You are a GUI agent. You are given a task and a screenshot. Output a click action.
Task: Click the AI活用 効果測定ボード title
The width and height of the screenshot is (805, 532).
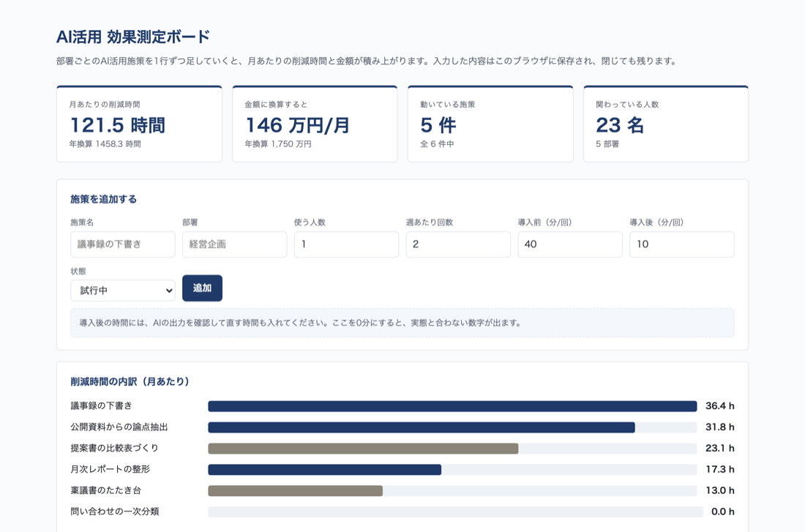tap(133, 37)
